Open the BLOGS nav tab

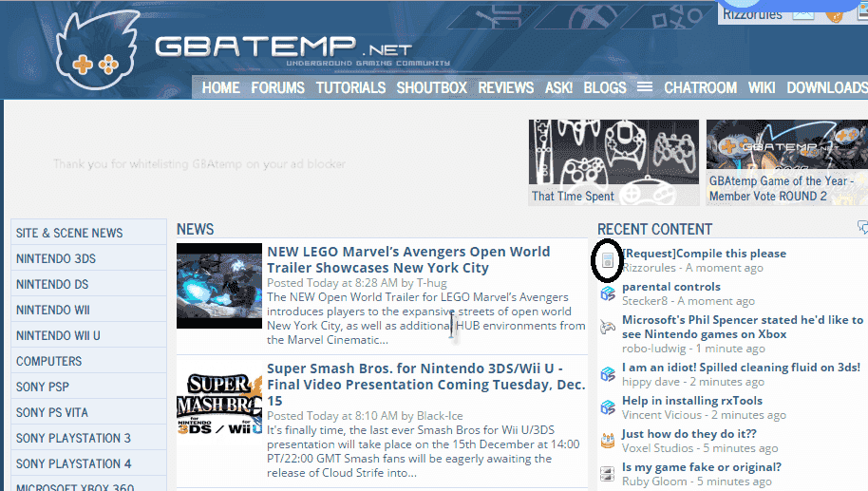pos(605,87)
